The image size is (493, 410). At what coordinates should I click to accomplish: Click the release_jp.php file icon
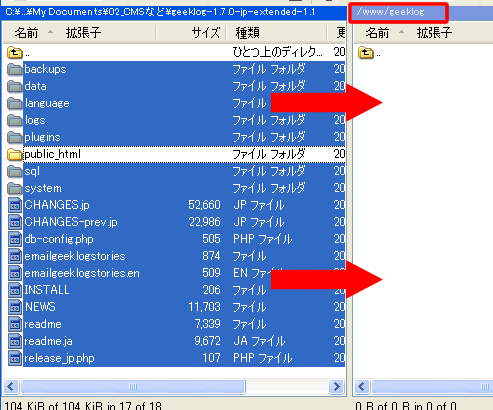[15, 358]
